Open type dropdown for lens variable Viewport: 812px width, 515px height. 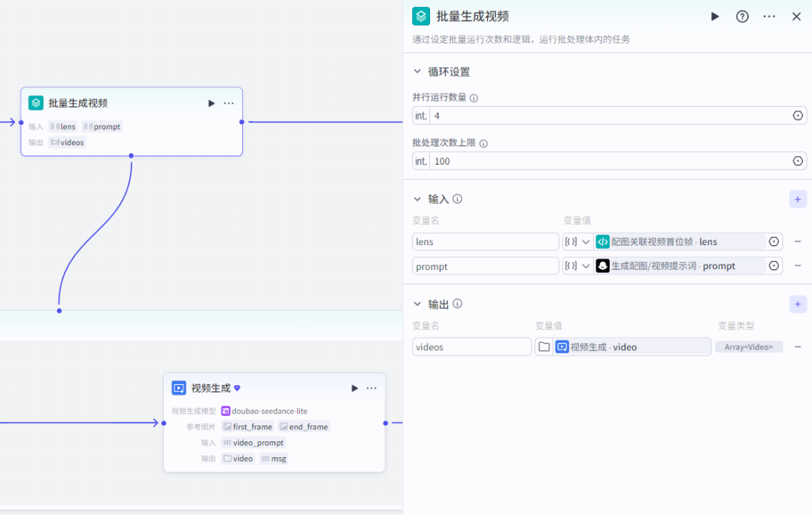click(577, 242)
